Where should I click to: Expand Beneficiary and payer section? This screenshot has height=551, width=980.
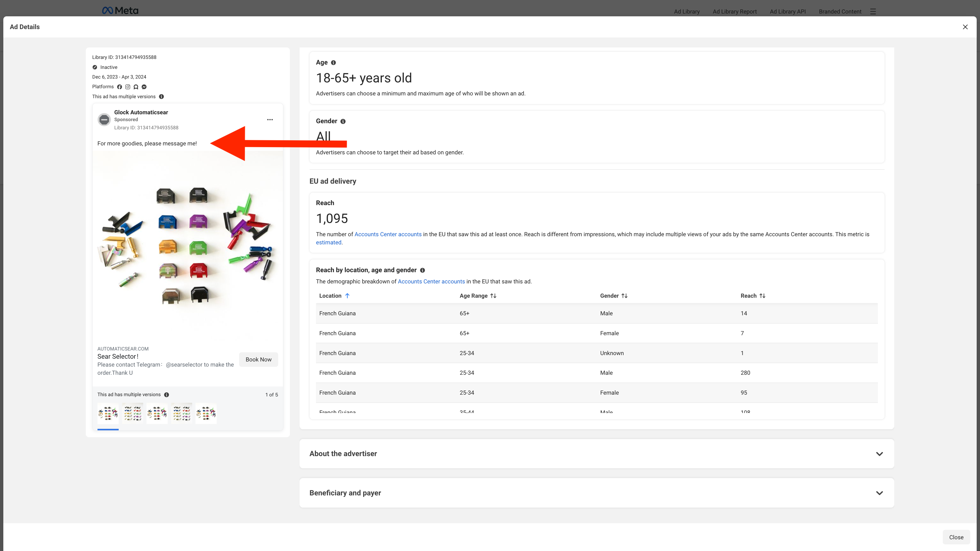click(879, 493)
